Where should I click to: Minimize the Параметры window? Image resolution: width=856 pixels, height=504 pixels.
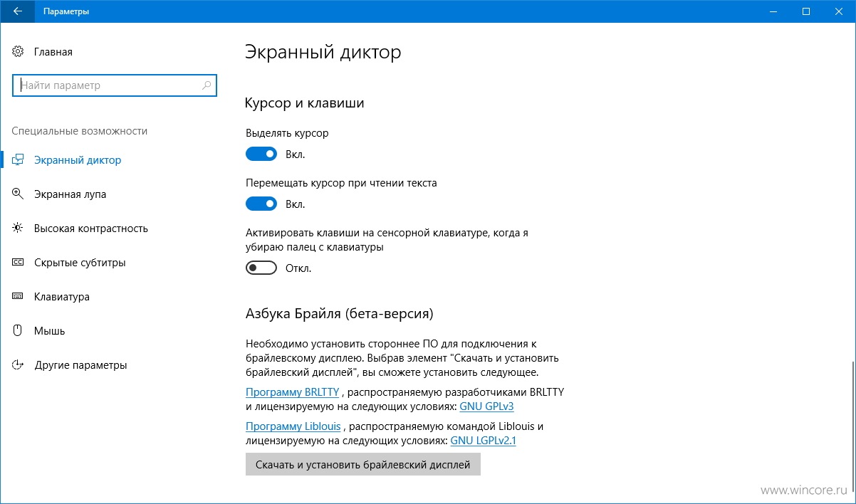[x=773, y=11]
